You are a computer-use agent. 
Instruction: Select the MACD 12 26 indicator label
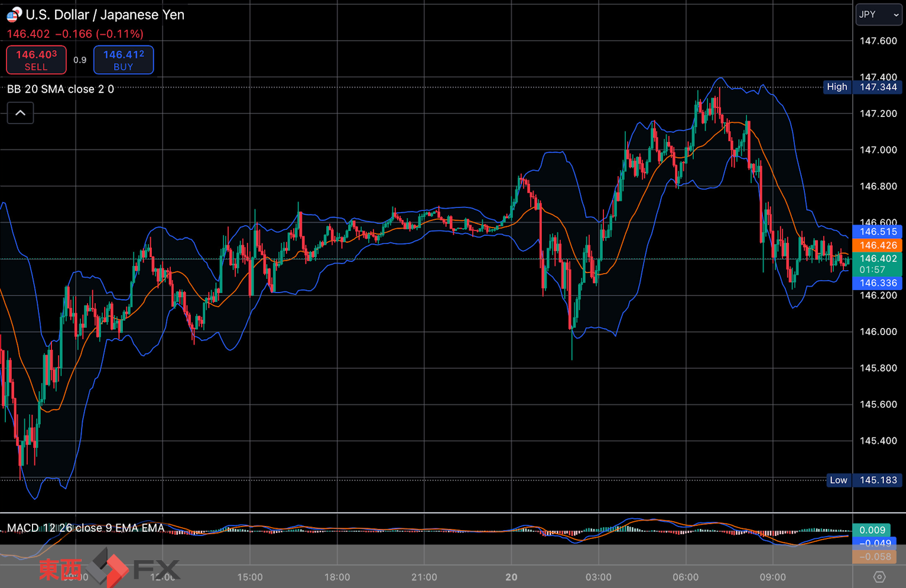coord(86,528)
